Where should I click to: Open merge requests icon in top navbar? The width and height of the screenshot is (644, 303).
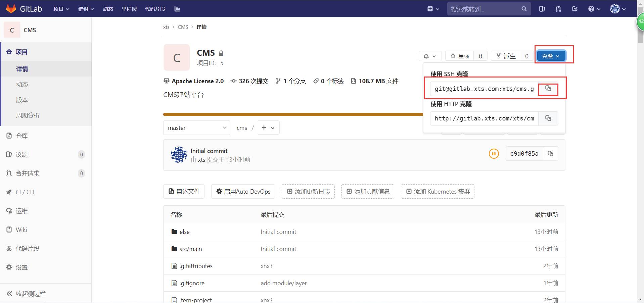click(x=558, y=9)
